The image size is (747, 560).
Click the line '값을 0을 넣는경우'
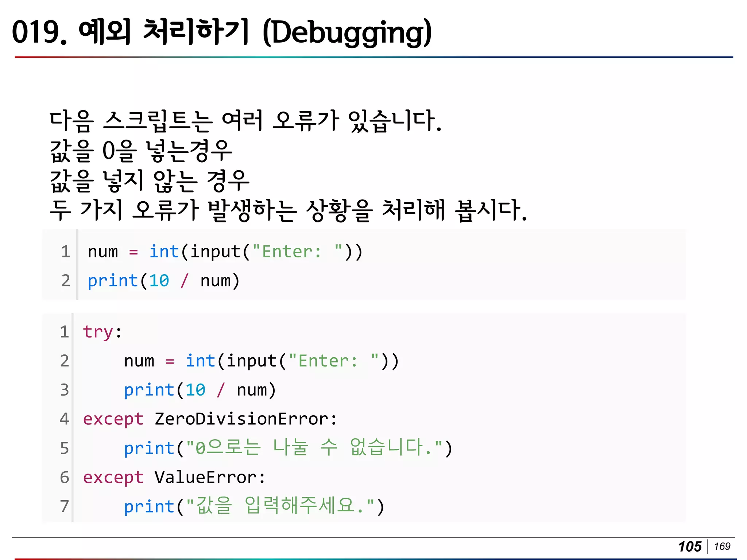coord(141,151)
